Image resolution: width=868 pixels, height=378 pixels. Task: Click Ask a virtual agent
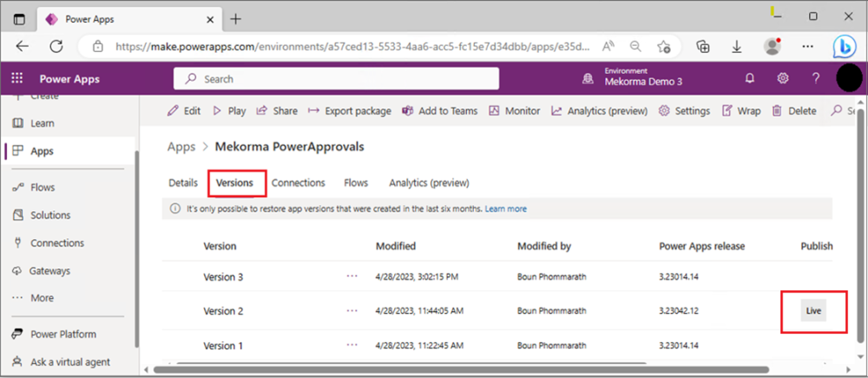tap(61, 362)
